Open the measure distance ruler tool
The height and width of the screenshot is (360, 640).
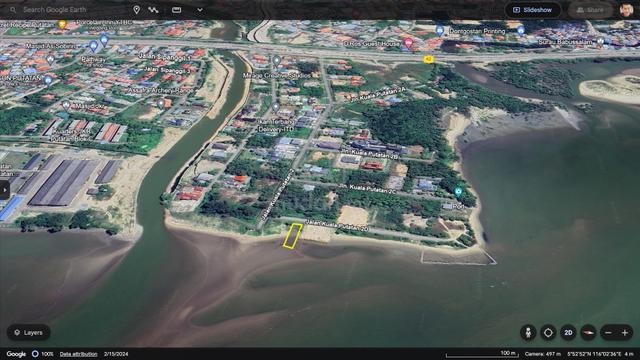click(x=176, y=9)
